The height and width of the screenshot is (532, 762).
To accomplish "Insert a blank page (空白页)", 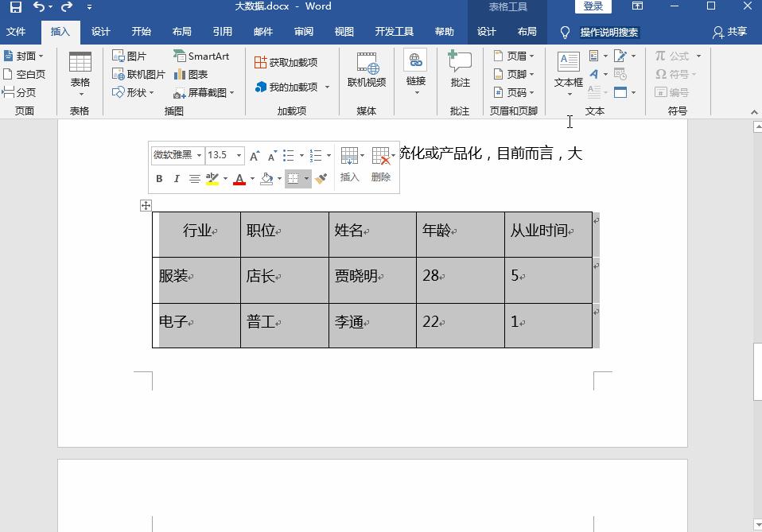I will [25, 73].
